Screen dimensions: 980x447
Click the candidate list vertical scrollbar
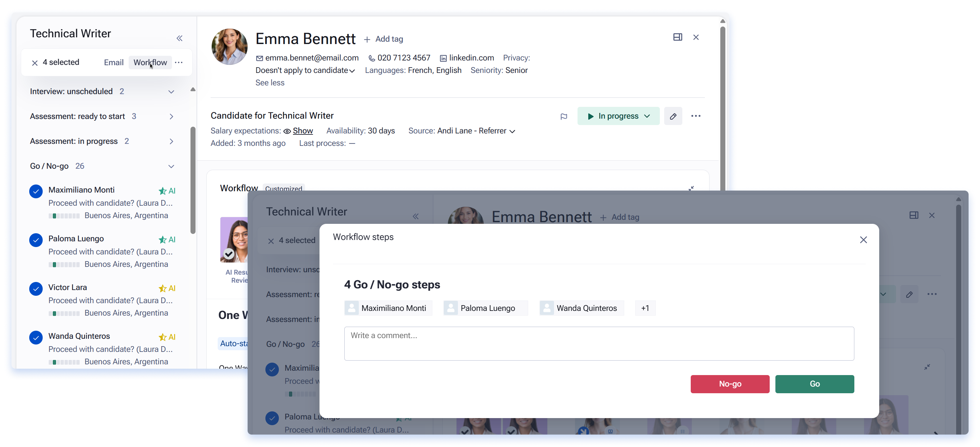tap(193, 180)
